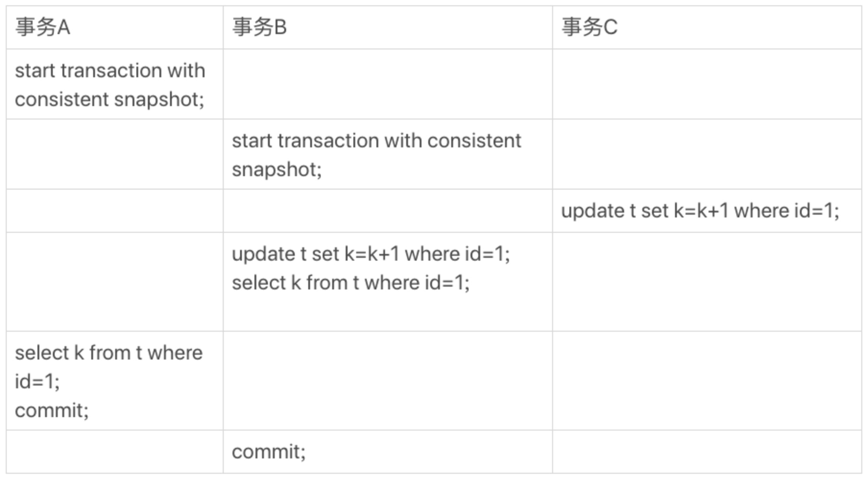
Task: Click transaction C's update t set k=k+1 statement
Action: pyautogui.click(x=700, y=211)
